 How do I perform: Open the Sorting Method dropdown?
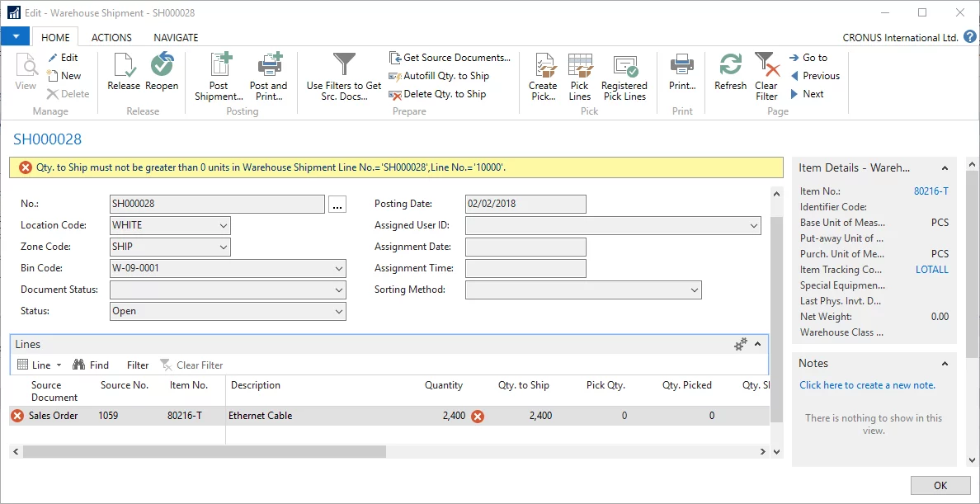coord(693,290)
